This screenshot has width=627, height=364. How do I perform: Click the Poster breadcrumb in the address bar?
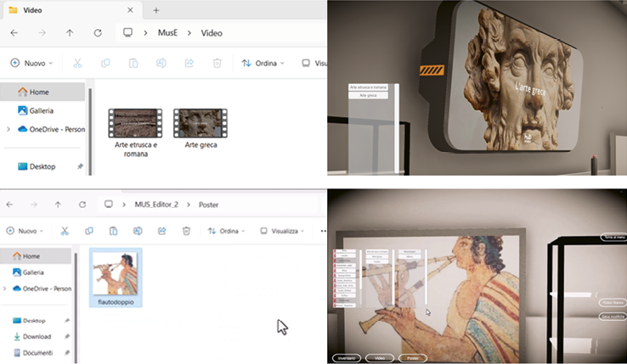pyautogui.click(x=208, y=204)
